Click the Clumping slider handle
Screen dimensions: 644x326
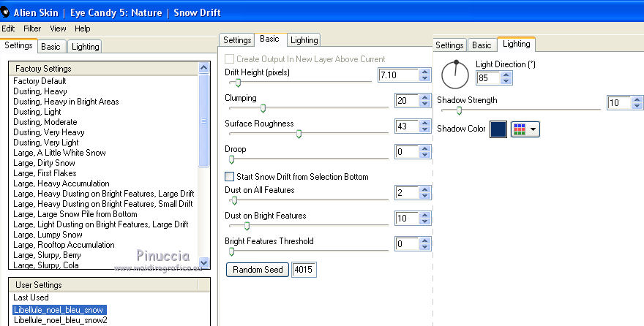tap(263, 108)
